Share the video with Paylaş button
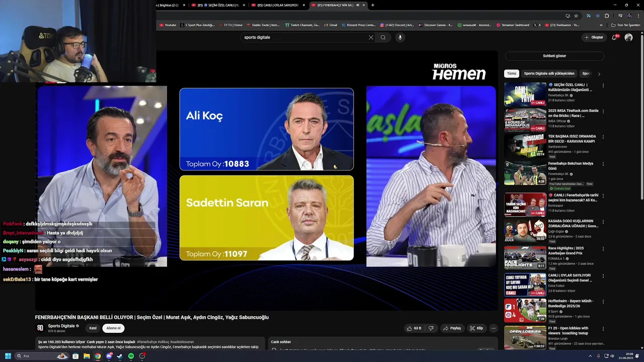 [452, 328]
